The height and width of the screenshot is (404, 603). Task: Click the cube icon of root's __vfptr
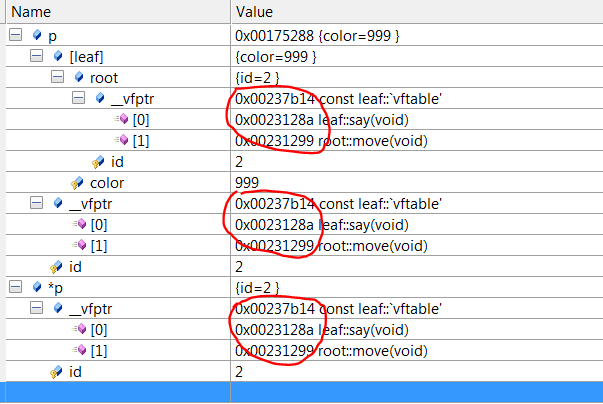point(100,98)
